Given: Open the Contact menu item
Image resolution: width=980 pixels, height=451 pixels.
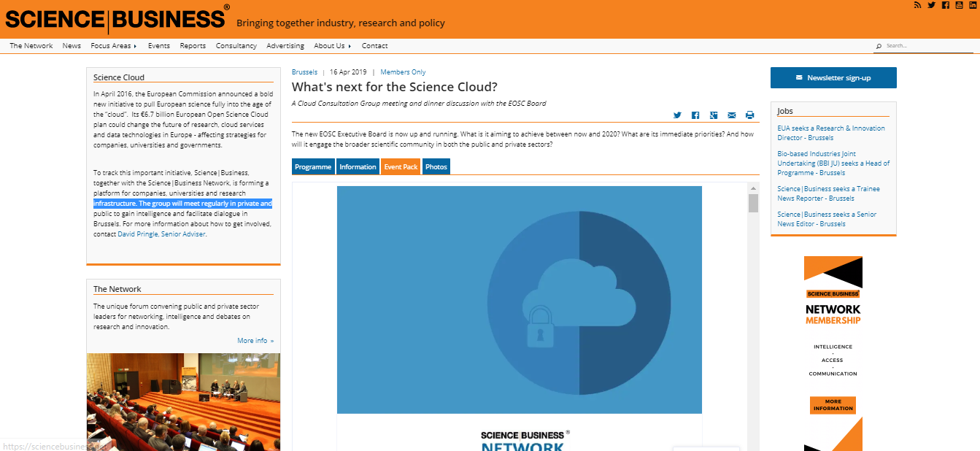Looking at the screenshot, I should (375, 46).
